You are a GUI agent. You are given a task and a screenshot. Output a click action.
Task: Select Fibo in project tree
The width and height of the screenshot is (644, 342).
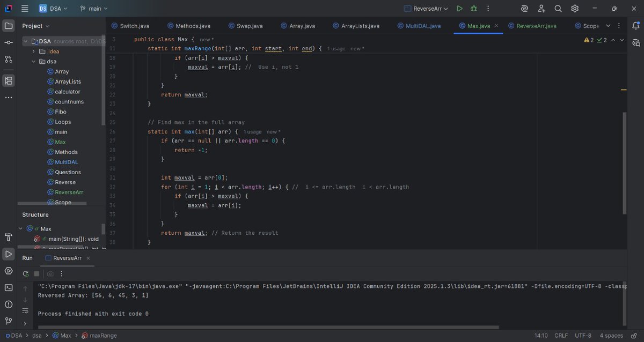61,112
